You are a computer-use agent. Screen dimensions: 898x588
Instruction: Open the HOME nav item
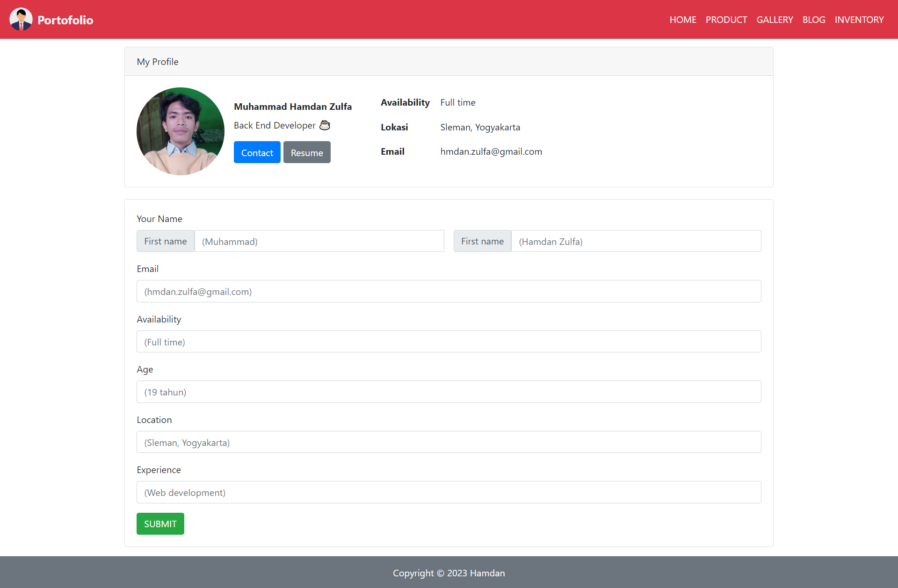coord(682,20)
